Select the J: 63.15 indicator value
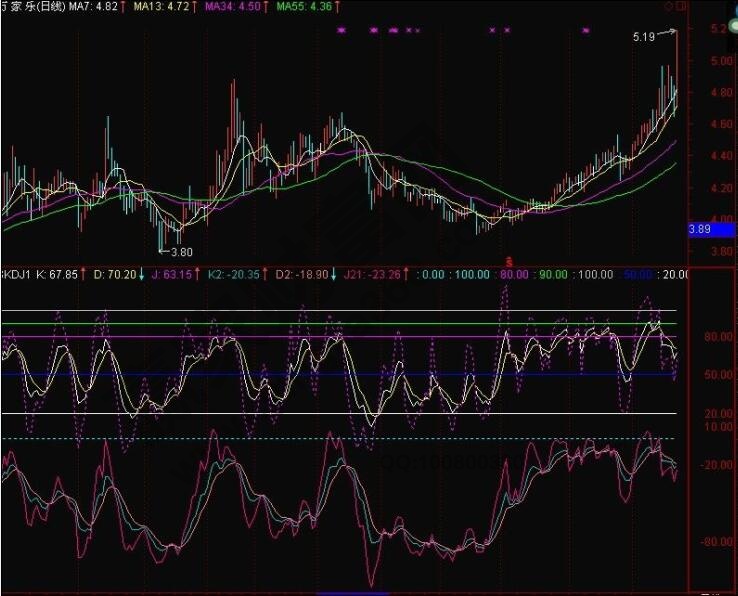738x596 pixels. (174, 273)
